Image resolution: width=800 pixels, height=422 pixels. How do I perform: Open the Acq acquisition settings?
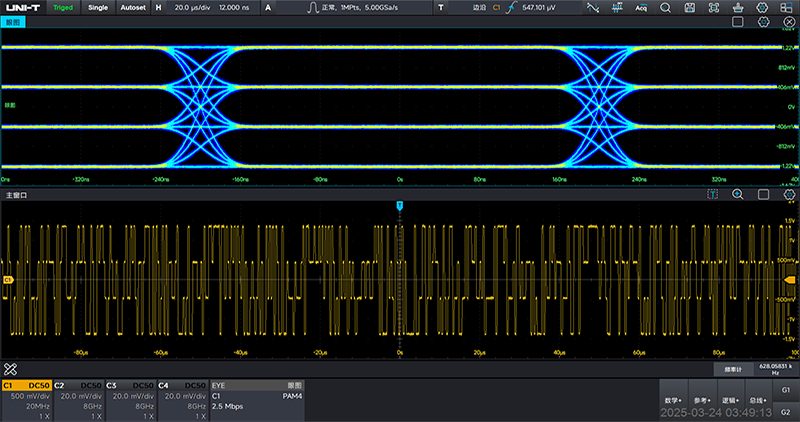tap(641, 8)
